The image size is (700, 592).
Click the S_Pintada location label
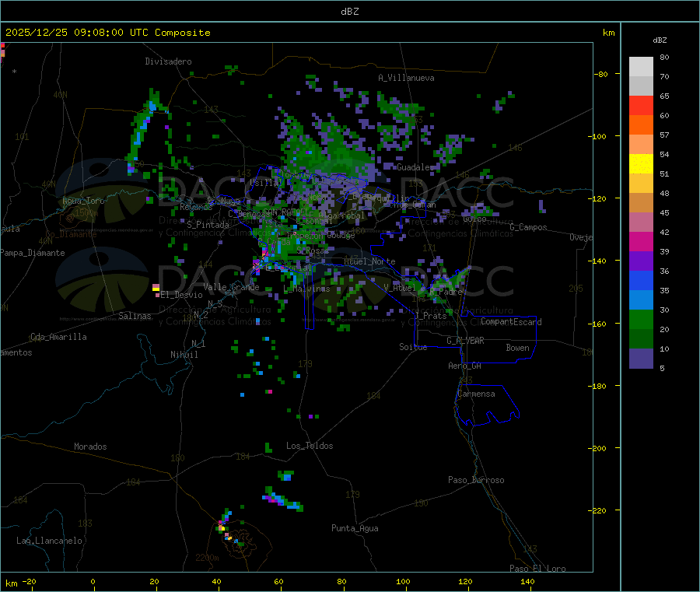pos(208,225)
